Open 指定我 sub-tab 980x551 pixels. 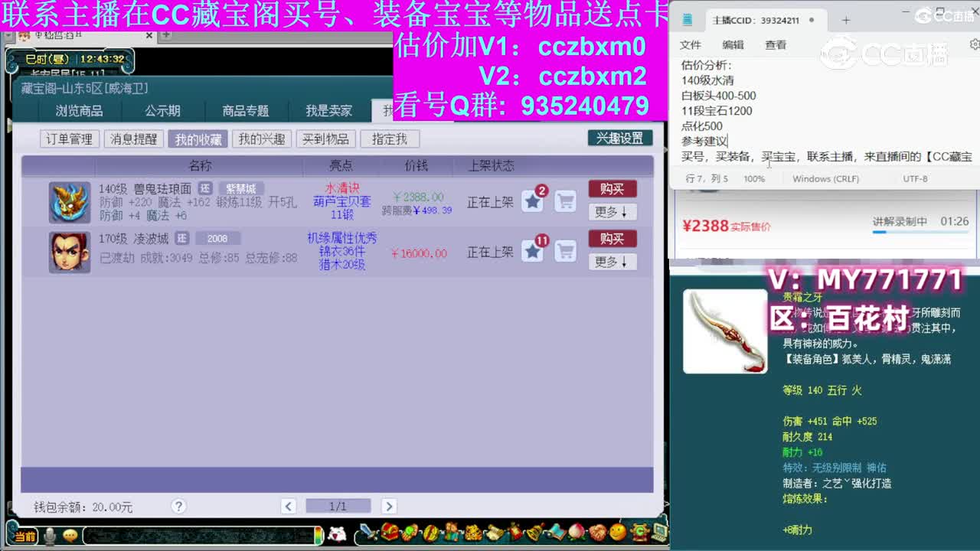click(390, 139)
